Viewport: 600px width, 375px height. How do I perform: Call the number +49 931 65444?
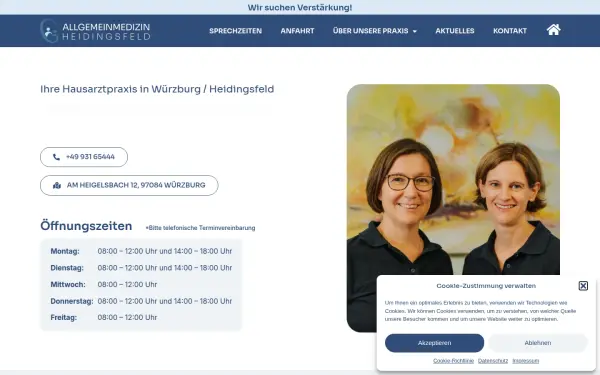(x=84, y=157)
